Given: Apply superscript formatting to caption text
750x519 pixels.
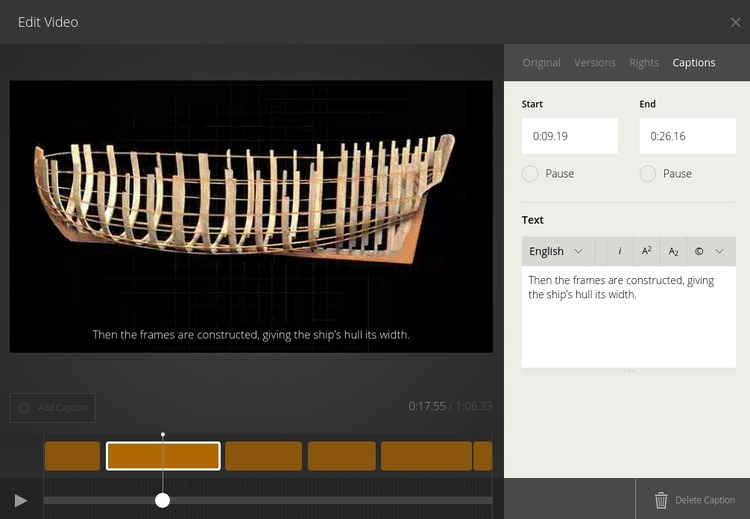Looking at the screenshot, I should (647, 251).
